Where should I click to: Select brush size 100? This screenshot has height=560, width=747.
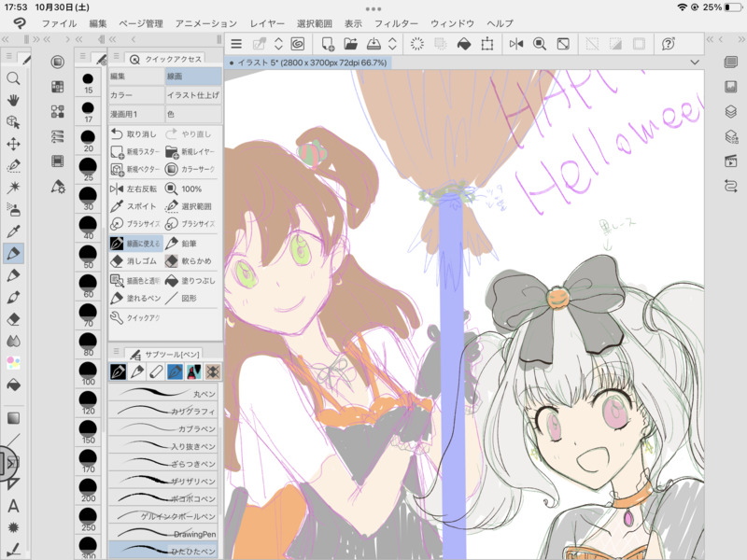(x=88, y=374)
